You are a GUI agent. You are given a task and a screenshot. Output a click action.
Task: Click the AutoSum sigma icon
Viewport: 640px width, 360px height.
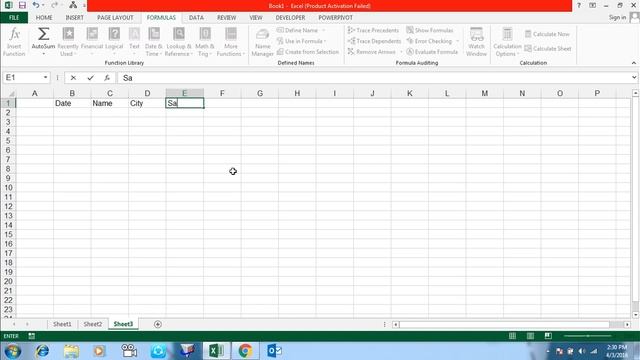coord(43,34)
